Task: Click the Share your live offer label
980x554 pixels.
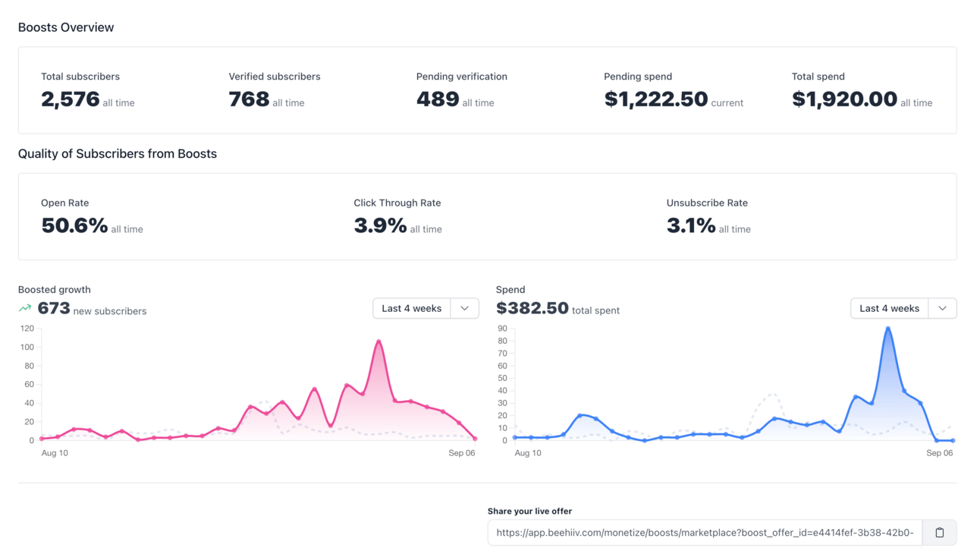Action: click(x=530, y=512)
